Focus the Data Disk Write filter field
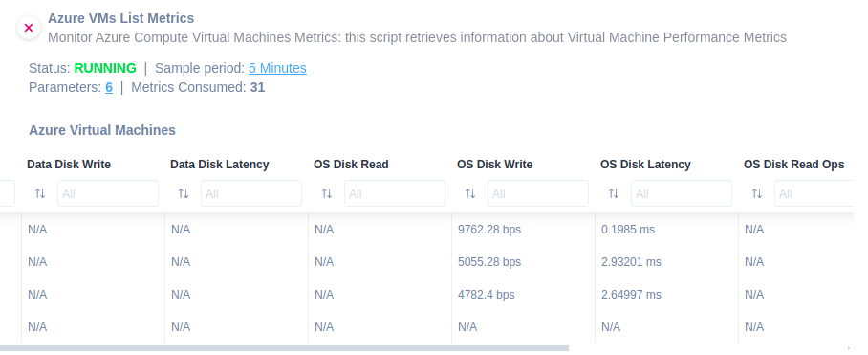This screenshot has height=355, width=868. coord(108,193)
